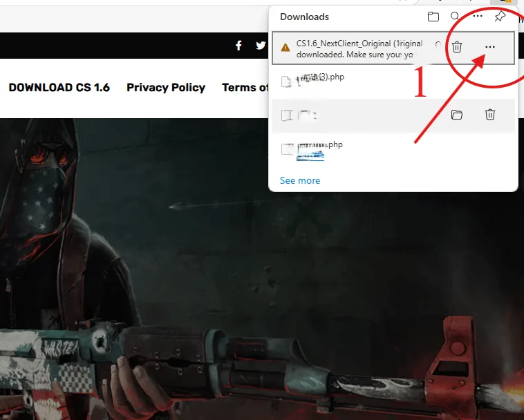This screenshot has width=524, height=420.
Task: Delete the highlighted third download entry
Action: [x=490, y=115]
